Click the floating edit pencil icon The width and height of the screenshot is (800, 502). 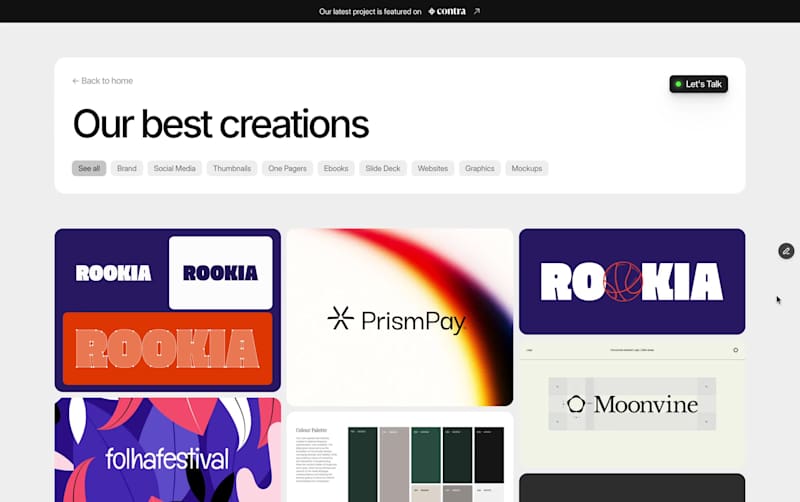[x=786, y=251]
